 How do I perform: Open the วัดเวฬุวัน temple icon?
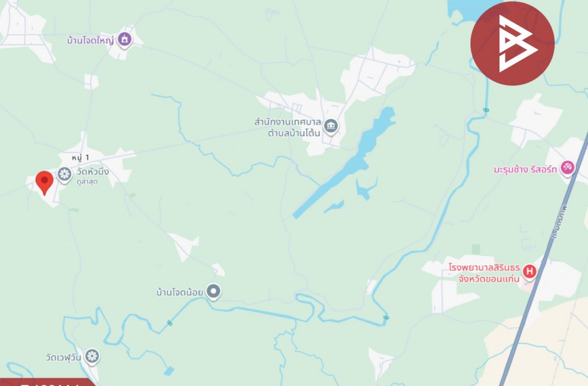[x=92, y=356]
